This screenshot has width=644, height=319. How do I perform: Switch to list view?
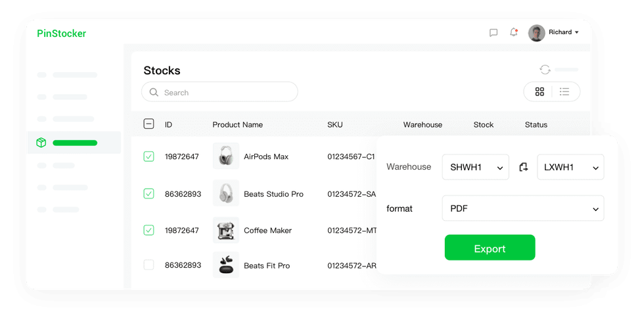click(564, 91)
